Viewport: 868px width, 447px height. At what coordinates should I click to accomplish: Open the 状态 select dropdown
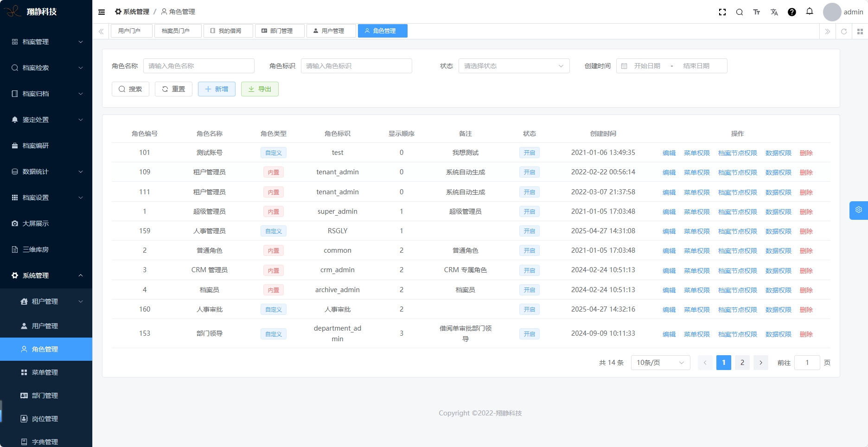coord(514,66)
